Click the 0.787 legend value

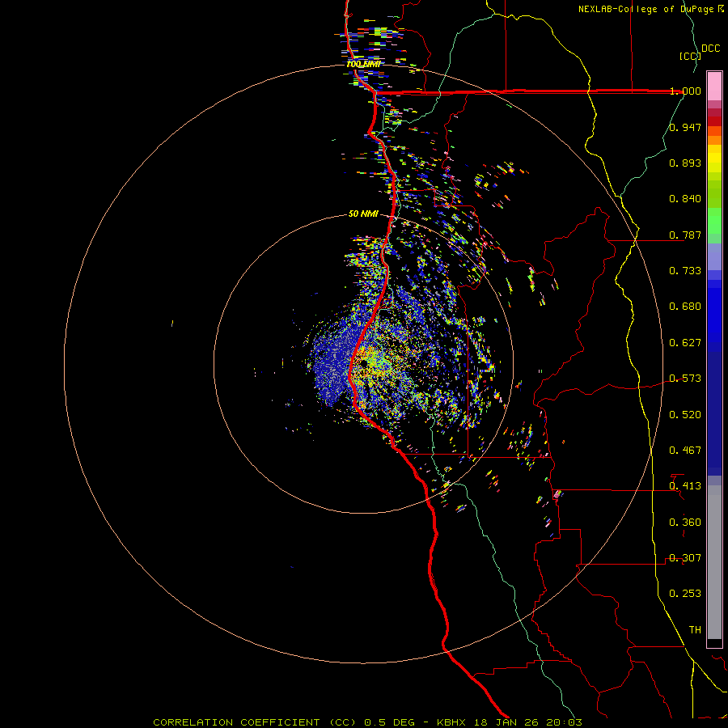(x=685, y=235)
